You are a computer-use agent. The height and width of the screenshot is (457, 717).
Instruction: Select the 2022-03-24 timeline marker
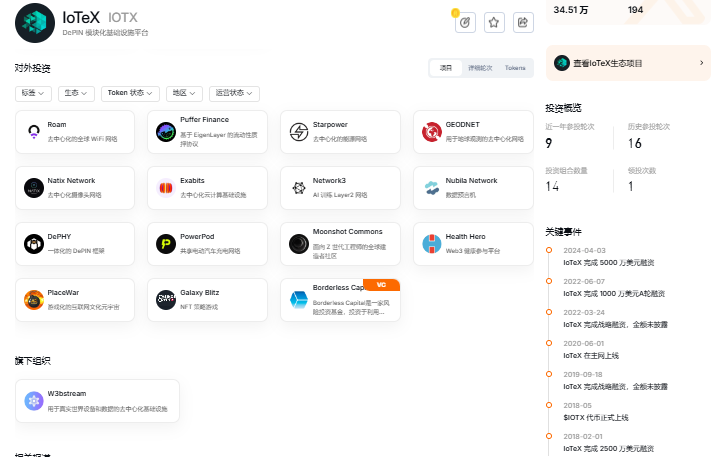[x=549, y=312]
